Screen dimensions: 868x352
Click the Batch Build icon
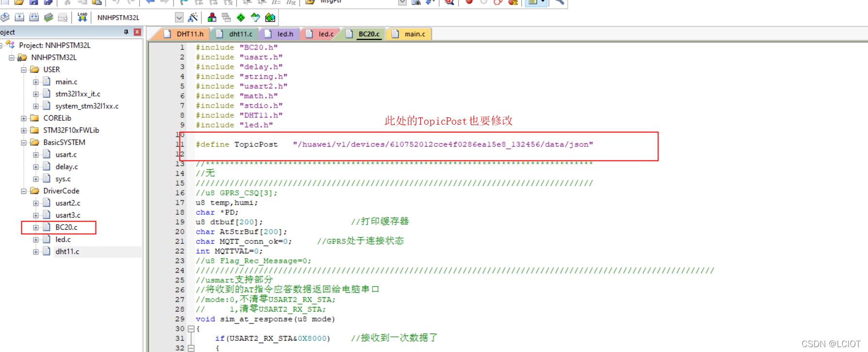click(x=49, y=17)
